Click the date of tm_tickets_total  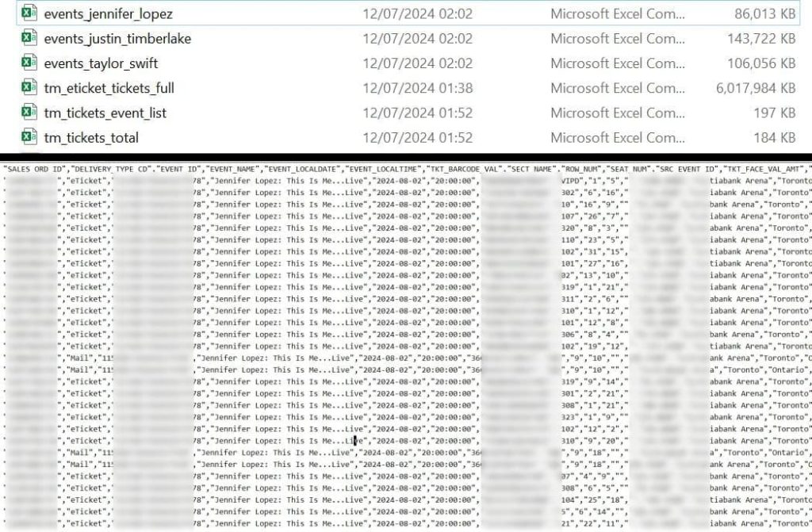pos(417,138)
